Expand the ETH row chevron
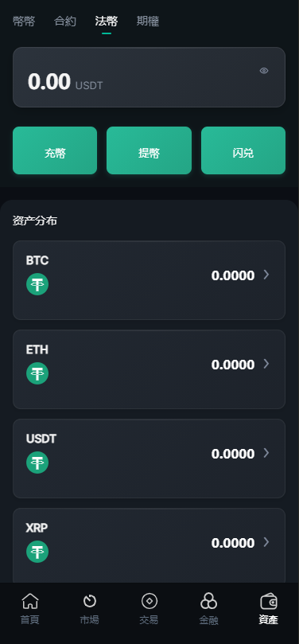The image size is (299, 644). point(266,364)
